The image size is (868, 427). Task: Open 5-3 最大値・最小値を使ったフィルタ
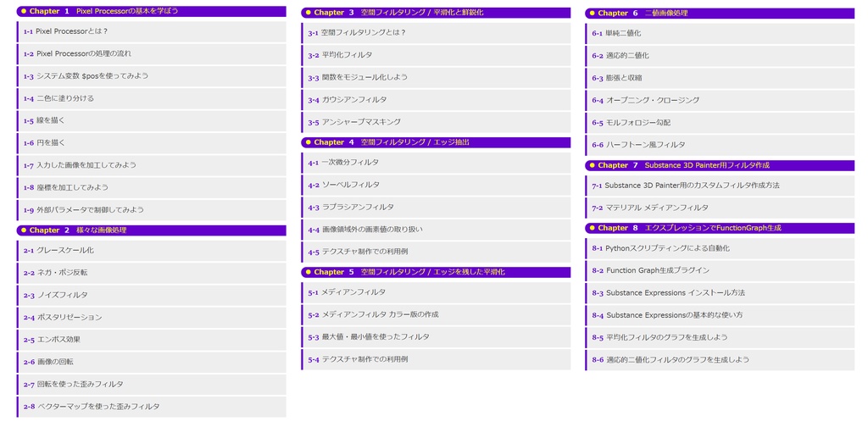click(436, 337)
